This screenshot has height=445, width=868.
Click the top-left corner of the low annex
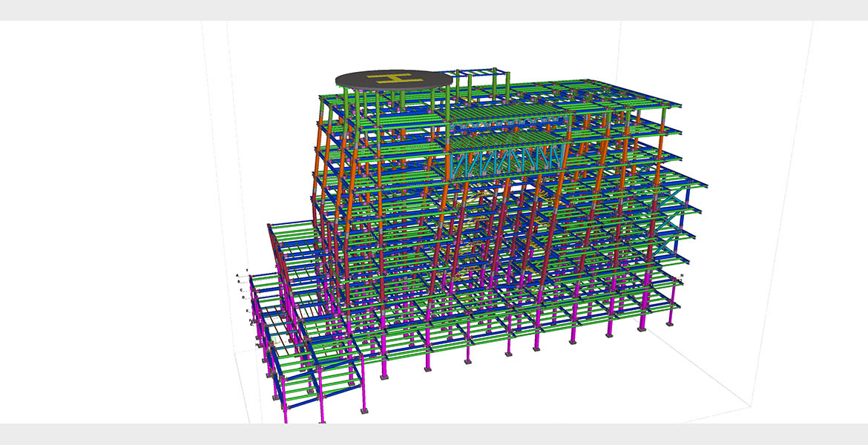(x=270, y=223)
